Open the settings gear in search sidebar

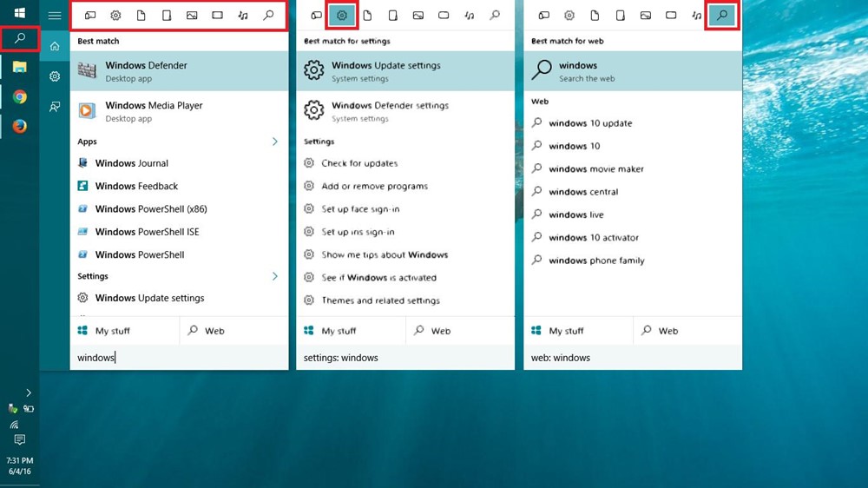tap(54, 76)
